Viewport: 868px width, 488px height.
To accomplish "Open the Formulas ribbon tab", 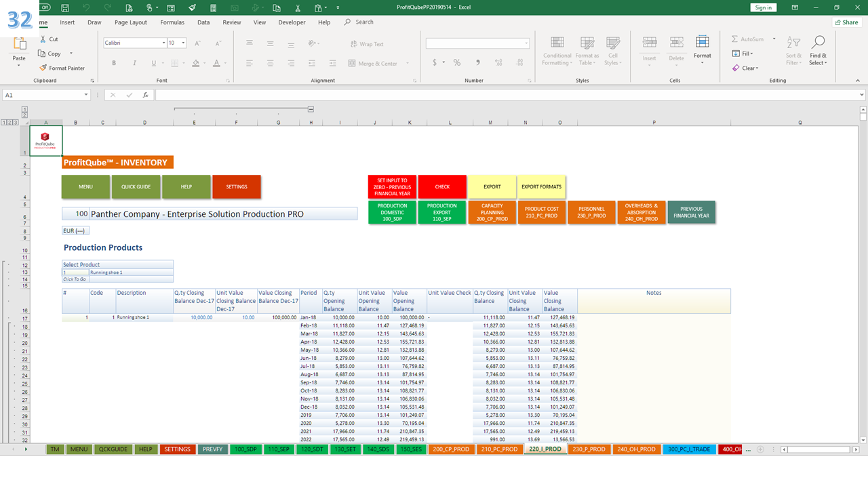I will 172,22.
